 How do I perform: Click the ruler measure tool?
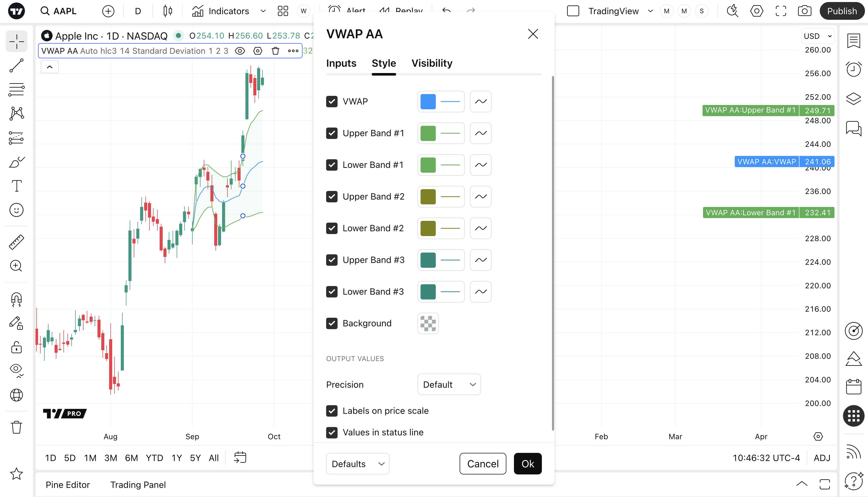tap(16, 242)
